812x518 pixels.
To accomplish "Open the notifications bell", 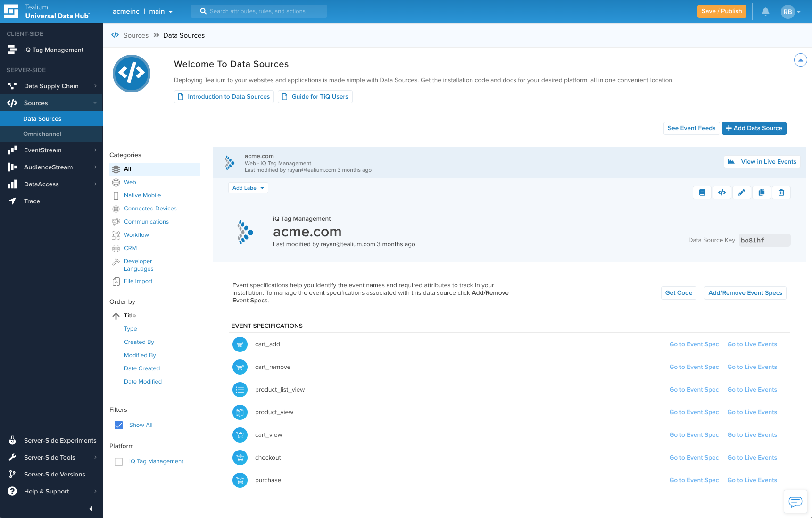I will coord(765,11).
